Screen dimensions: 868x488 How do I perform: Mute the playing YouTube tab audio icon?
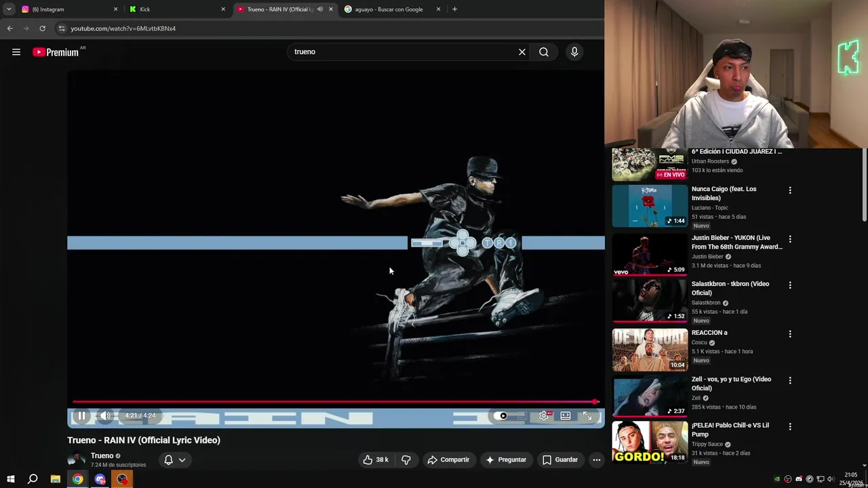click(320, 9)
